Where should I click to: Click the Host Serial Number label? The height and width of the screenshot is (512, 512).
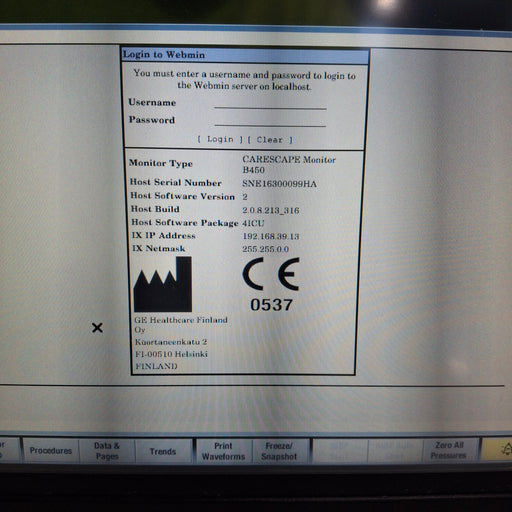tap(175, 182)
